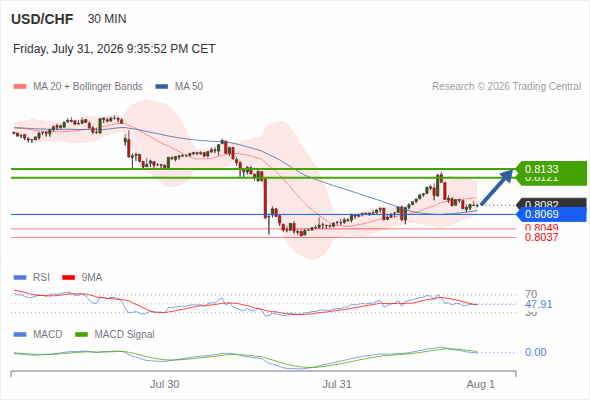
Task: Click the Jul 31 axis date
Action: point(337,384)
